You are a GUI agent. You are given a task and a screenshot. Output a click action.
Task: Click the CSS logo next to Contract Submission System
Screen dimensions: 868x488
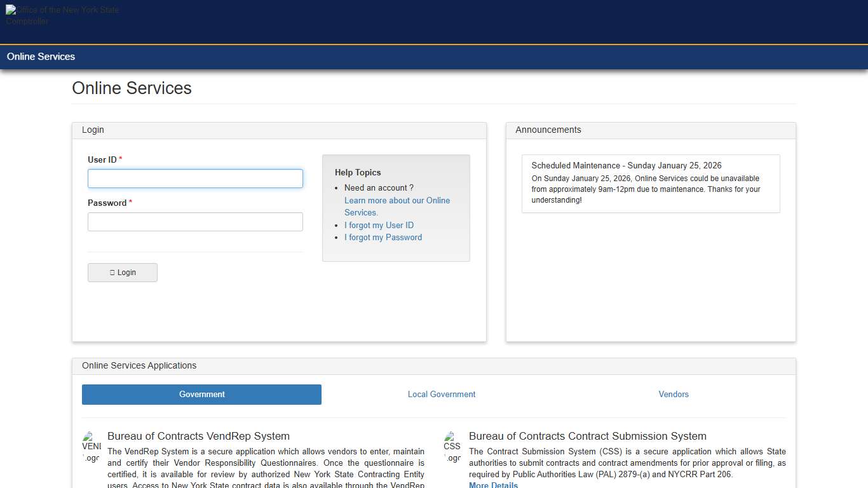(x=452, y=446)
